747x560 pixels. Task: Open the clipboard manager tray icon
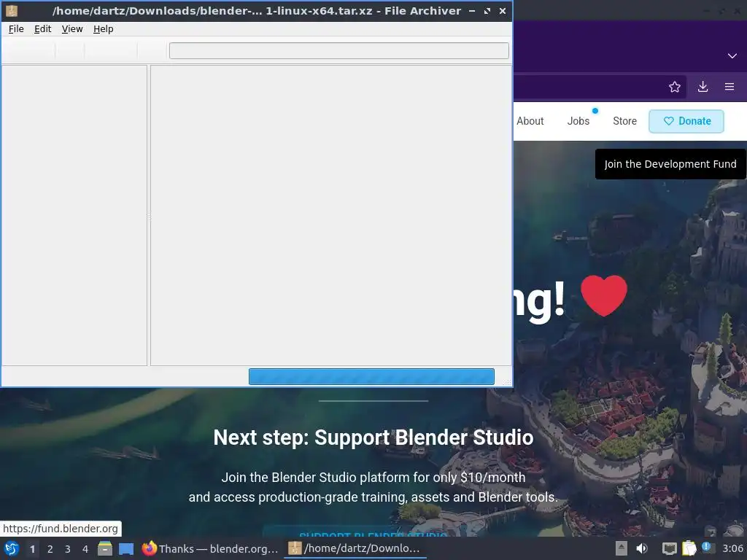[x=689, y=548]
